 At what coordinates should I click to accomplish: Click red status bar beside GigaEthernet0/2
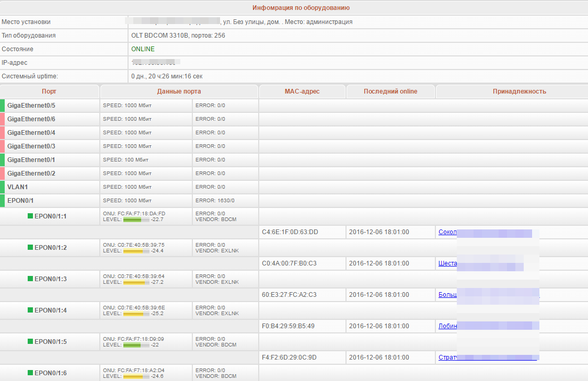[2, 173]
